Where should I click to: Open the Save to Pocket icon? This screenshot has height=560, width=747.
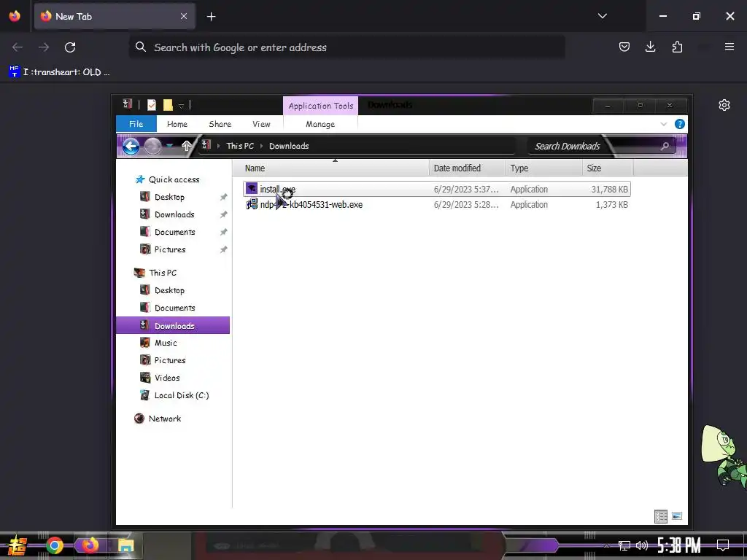(624, 47)
